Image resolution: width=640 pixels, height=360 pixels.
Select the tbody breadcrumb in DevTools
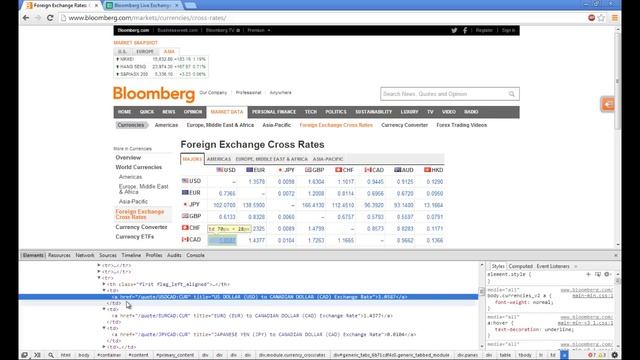(x=525, y=355)
